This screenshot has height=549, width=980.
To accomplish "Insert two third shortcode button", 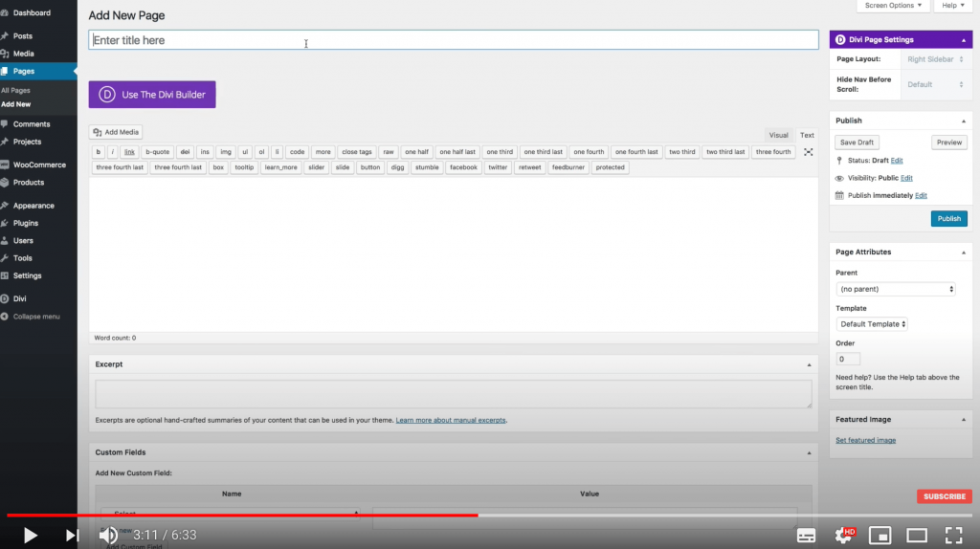I will (x=681, y=152).
